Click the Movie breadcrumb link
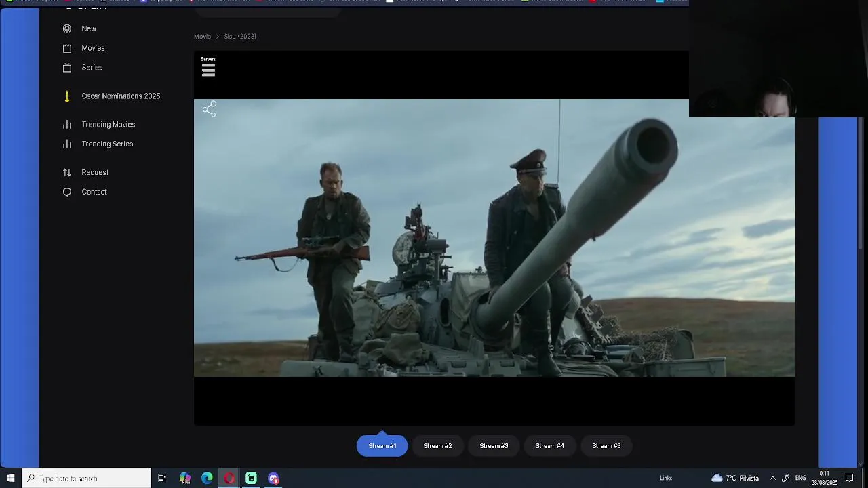Image resolution: width=868 pixels, height=488 pixels. [202, 37]
